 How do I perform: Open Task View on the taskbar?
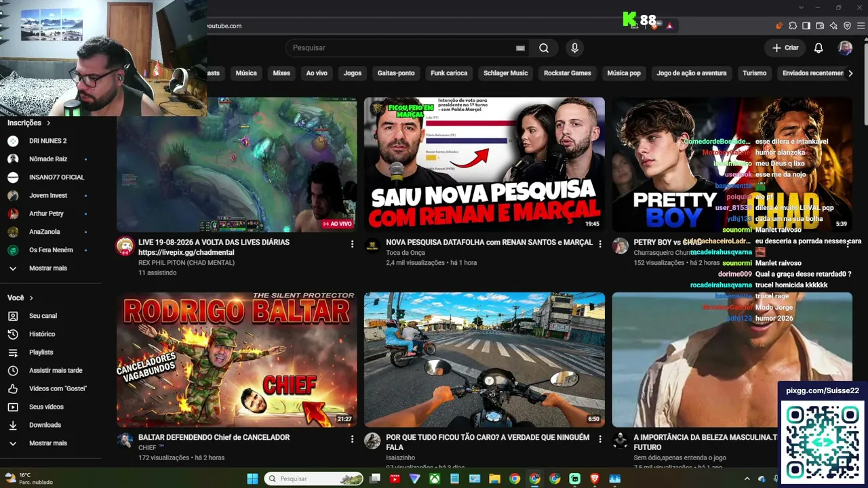375,479
